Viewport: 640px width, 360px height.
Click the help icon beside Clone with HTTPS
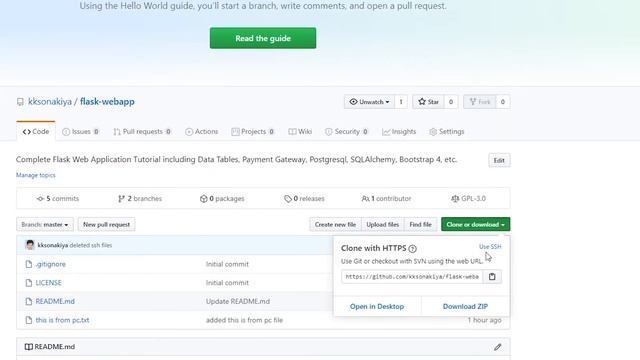pyautogui.click(x=412, y=249)
